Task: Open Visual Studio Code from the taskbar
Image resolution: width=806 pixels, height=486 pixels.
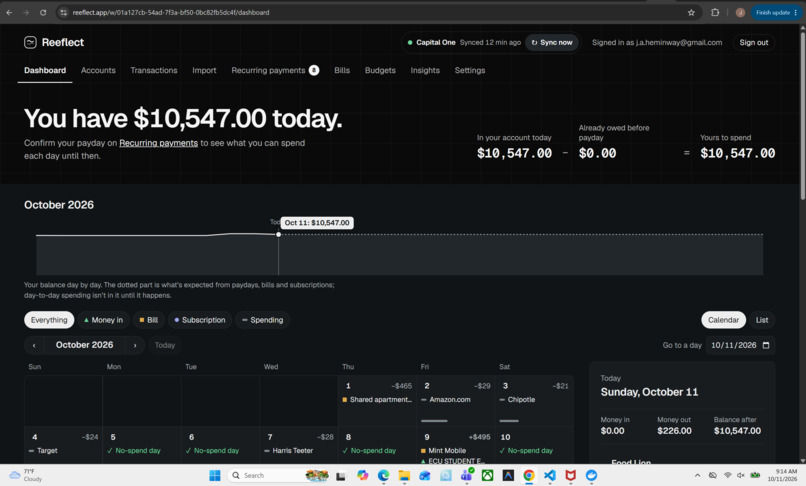Action: (x=549, y=475)
